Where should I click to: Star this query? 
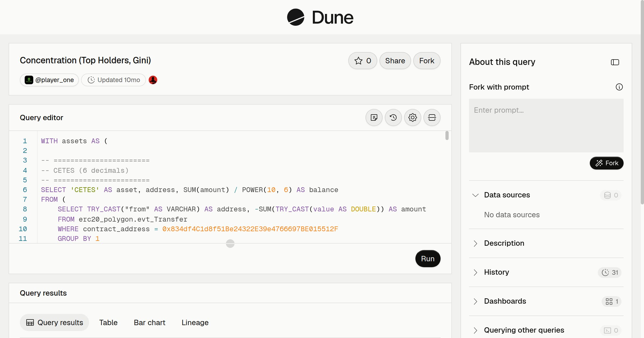[x=363, y=61]
